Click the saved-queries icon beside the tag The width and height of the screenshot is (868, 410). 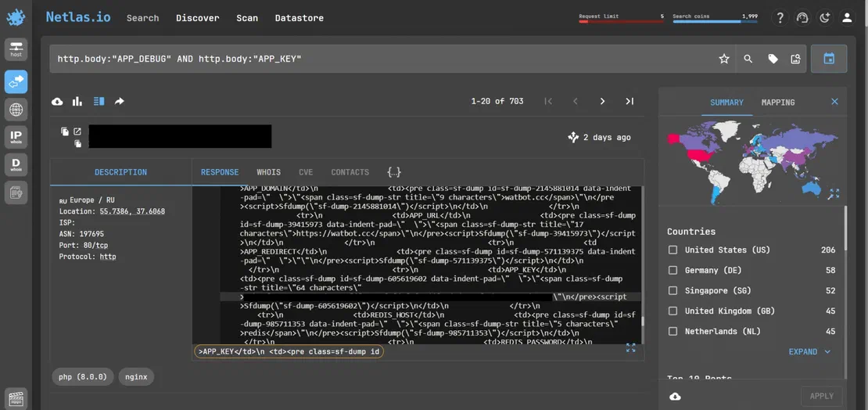click(x=795, y=59)
